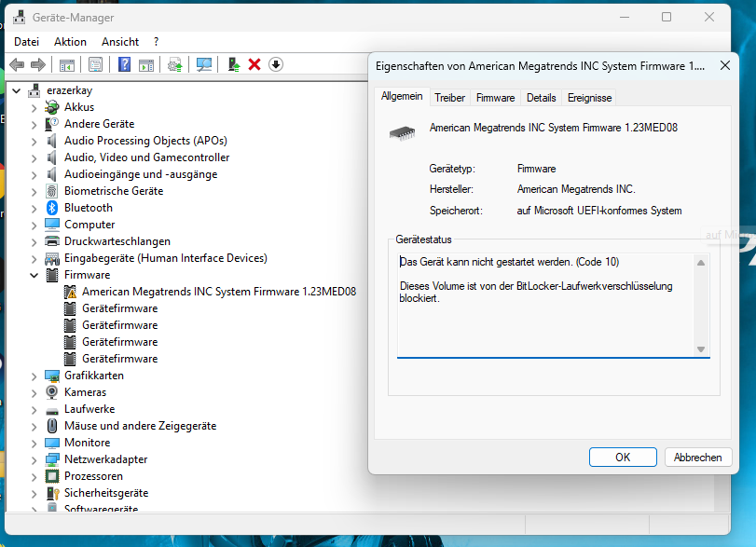Click the blue Help question mark icon
The height and width of the screenshot is (547, 756).
pyautogui.click(x=124, y=64)
